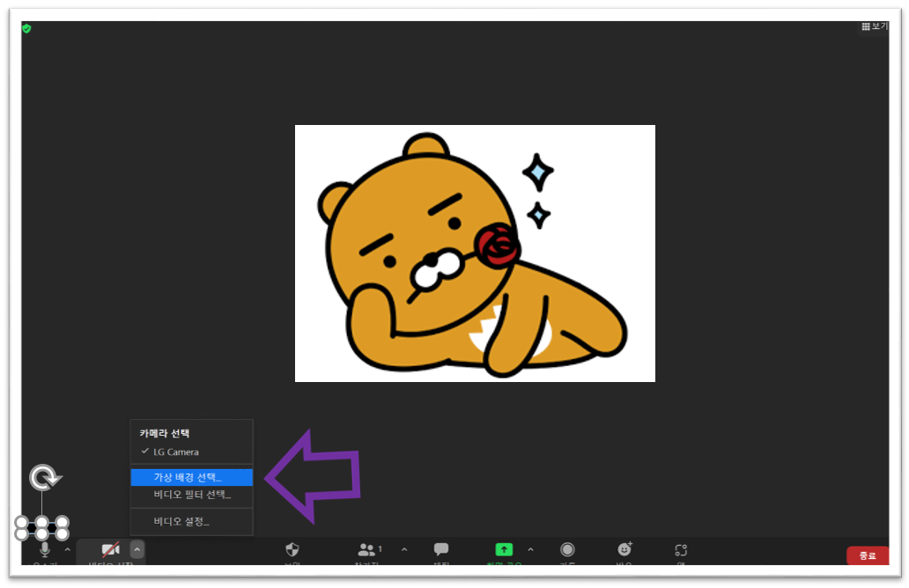Click the red 종료 end button
Screen dimensions: 909x588
coord(868,555)
